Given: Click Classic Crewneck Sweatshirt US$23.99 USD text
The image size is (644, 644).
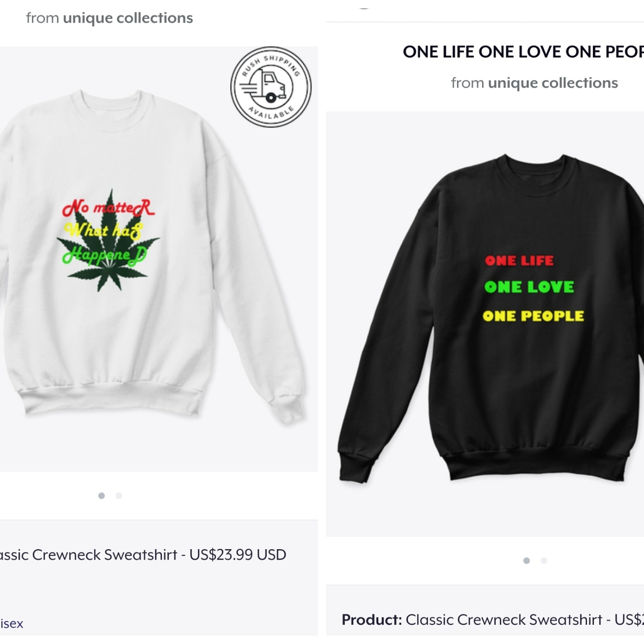Looking at the screenshot, I should click(x=143, y=554).
